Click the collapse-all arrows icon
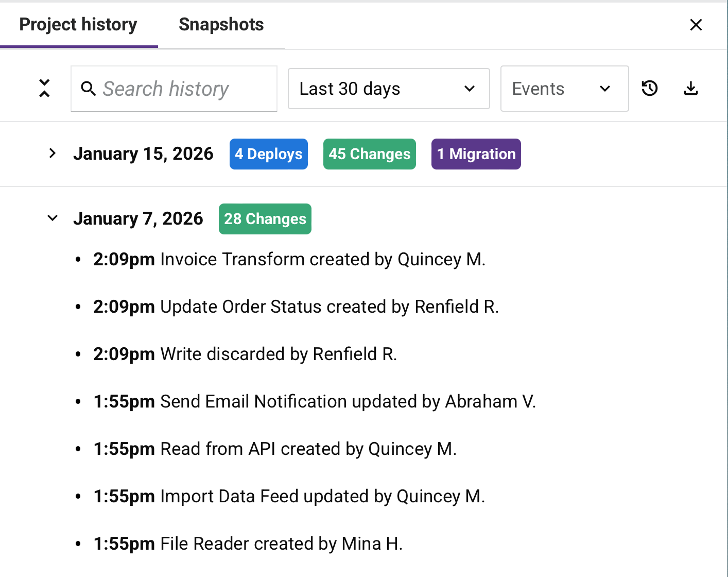The width and height of the screenshot is (728, 577). click(44, 88)
